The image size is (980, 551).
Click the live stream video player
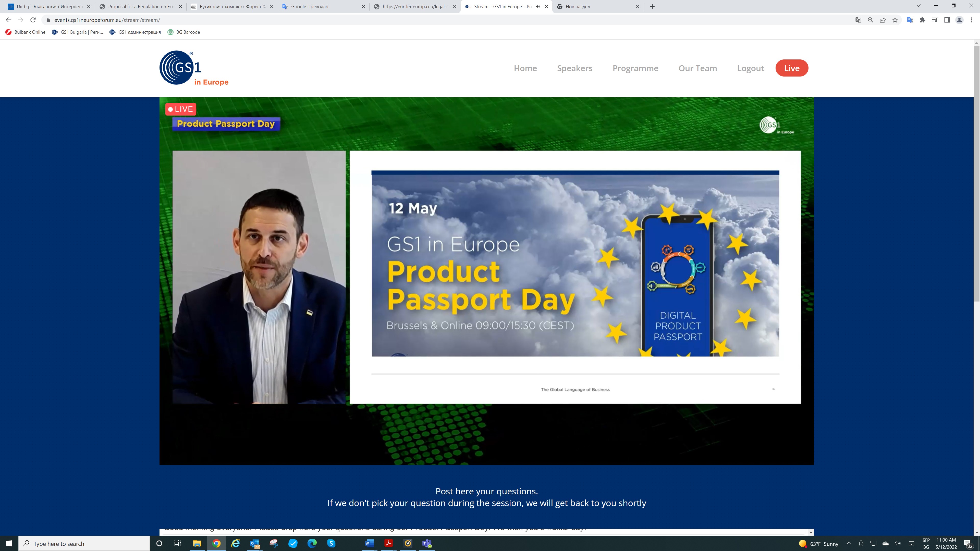(487, 281)
